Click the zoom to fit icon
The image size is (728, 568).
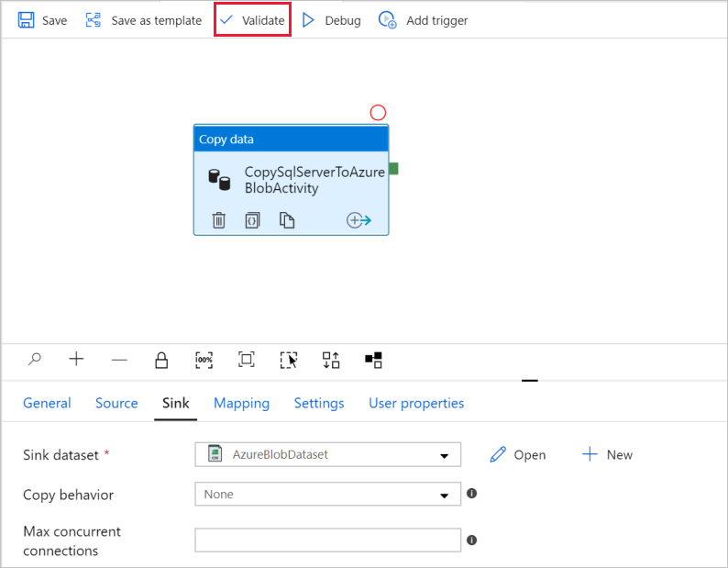coord(247,360)
